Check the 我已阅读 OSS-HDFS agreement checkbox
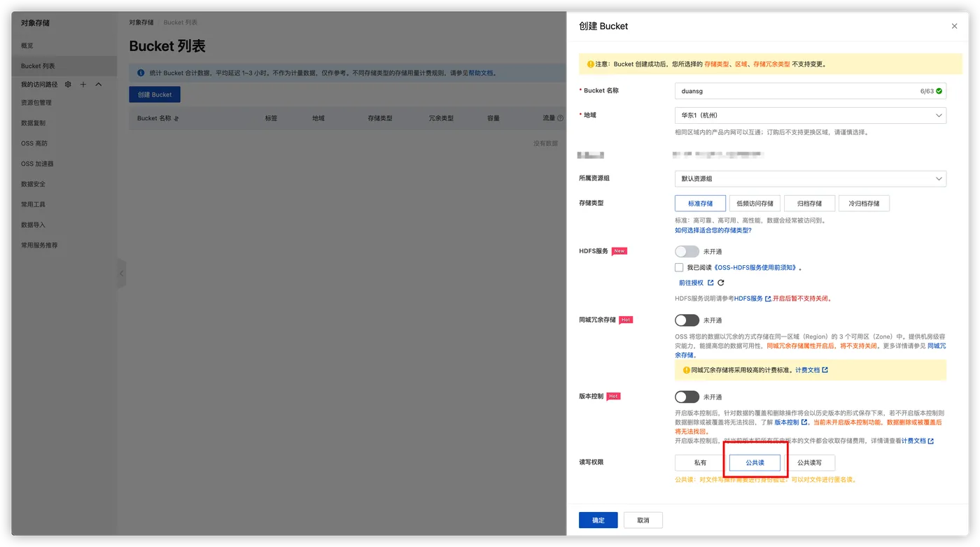Screen dimensions: 980x547 point(679,267)
